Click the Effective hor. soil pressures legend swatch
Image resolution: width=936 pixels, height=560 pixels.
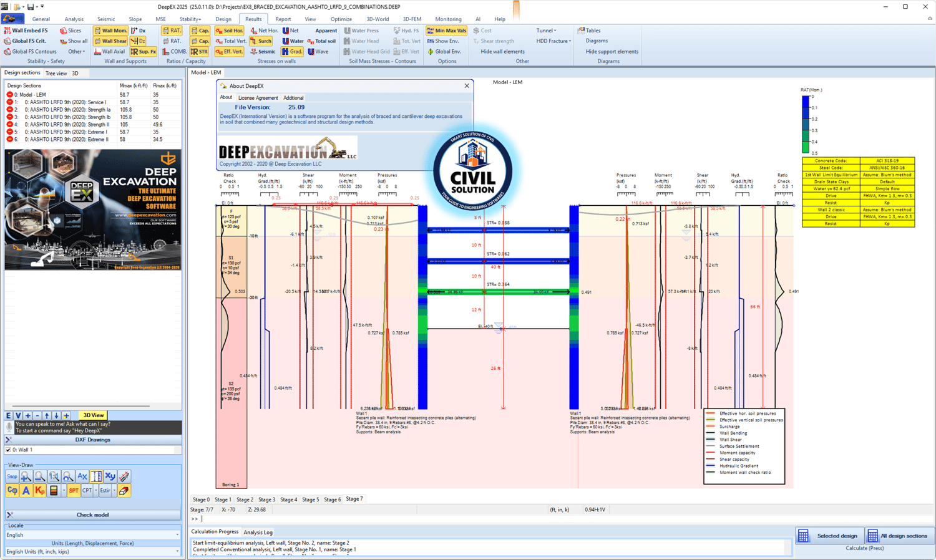click(710, 413)
